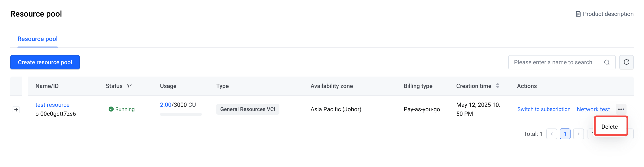This screenshot has width=644, height=167.
Task: Go to next page arrow
Action: tap(578, 134)
